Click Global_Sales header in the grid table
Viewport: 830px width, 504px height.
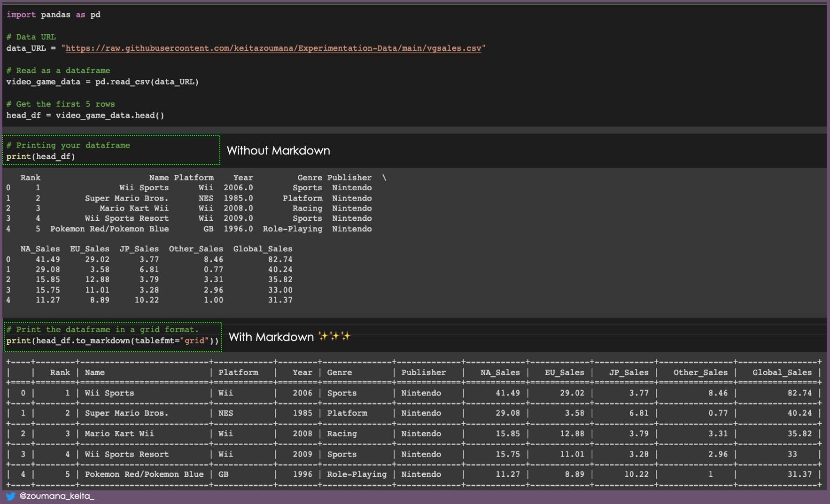782,372
